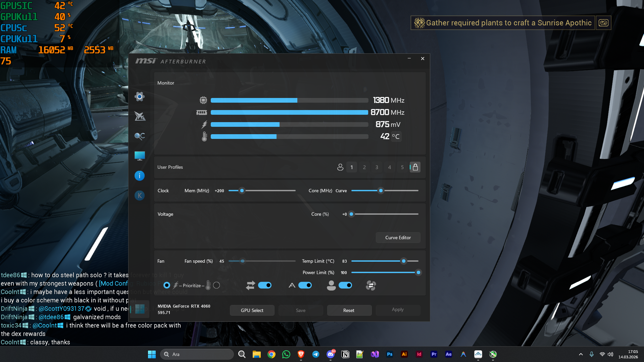Open WhatsApp from taskbar
The height and width of the screenshot is (362, 644).
click(x=286, y=354)
